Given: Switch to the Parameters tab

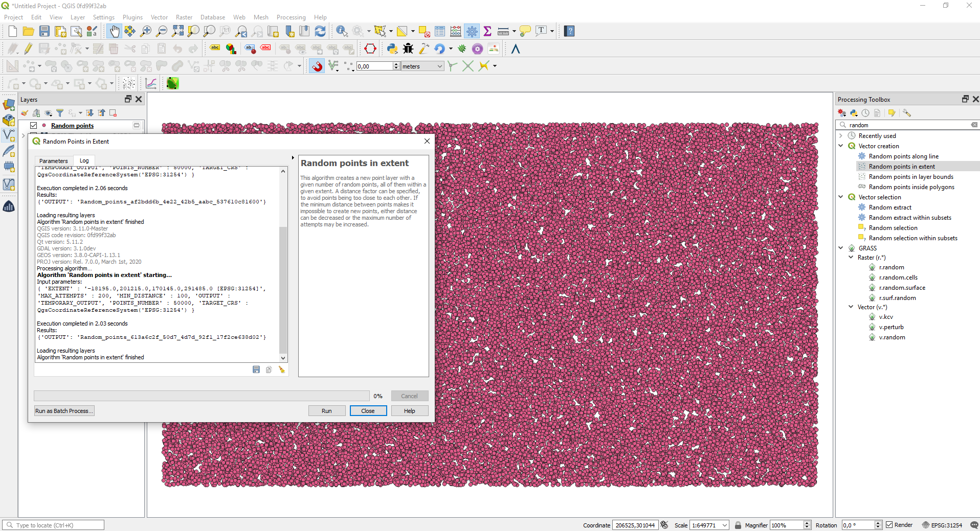Looking at the screenshot, I should point(53,160).
